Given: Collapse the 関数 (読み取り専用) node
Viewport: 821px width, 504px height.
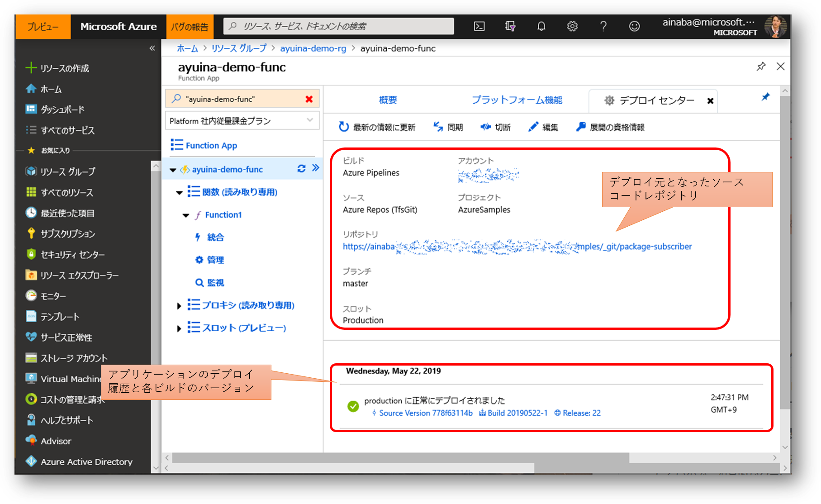Looking at the screenshot, I should 180,193.
